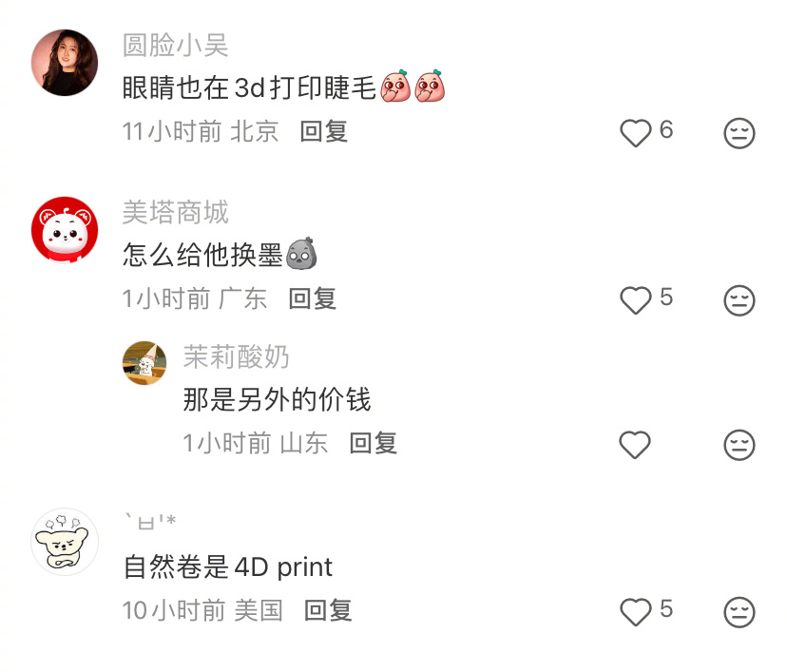Screen dimensions: 787x672
Task: Like the 自然卷是4D print comment
Action: (636, 612)
